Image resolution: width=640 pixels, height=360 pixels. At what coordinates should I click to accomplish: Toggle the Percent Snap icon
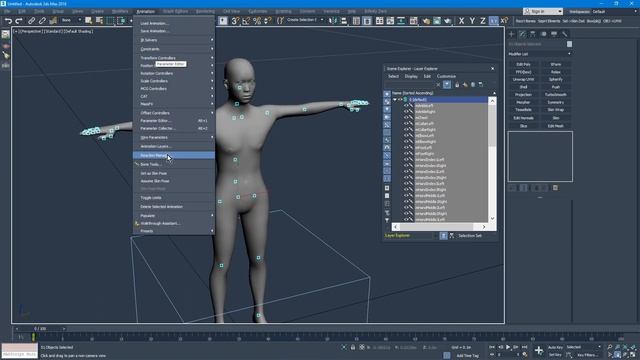pyautogui.click(x=257, y=21)
